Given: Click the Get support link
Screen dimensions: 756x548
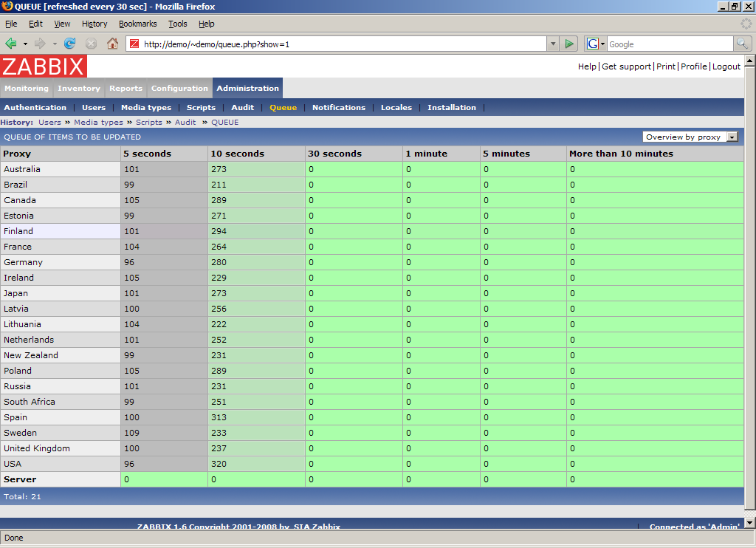Looking at the screenshot, I should point(626,66).
